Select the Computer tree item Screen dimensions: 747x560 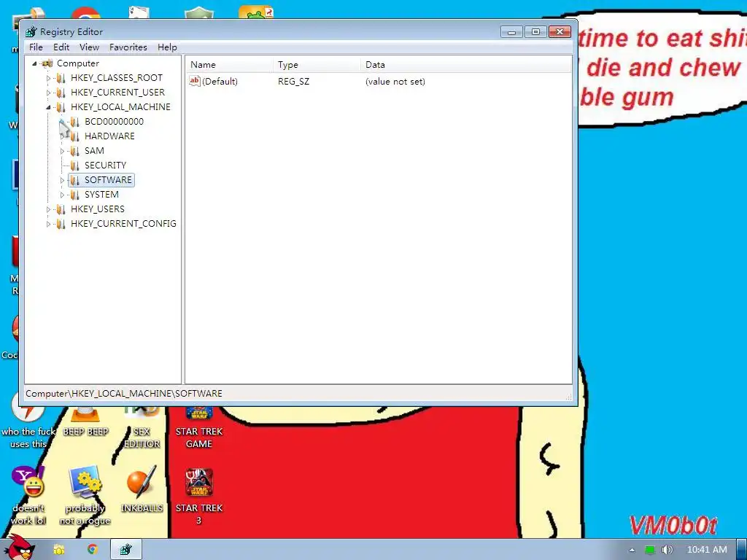click(x=77, y=63)
